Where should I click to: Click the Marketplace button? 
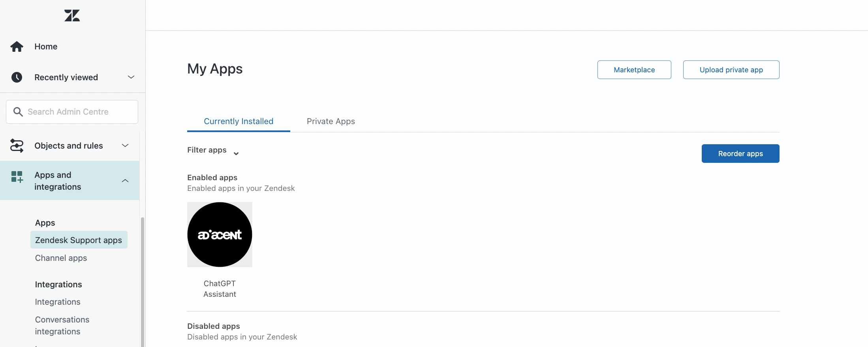(x=634, y=70)
